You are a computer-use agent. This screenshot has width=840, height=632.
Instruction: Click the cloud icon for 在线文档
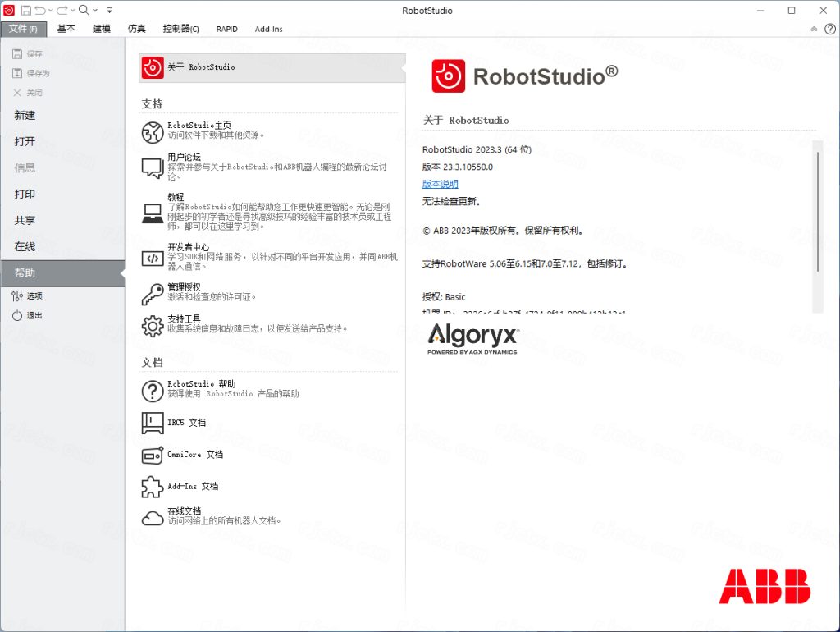pos(152,518)
